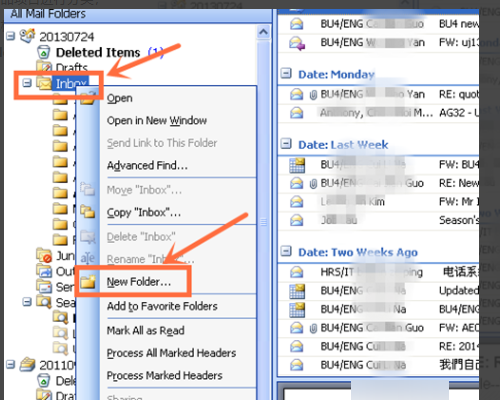Click the Search Folders magnifier icon

(x=44, y=302)
